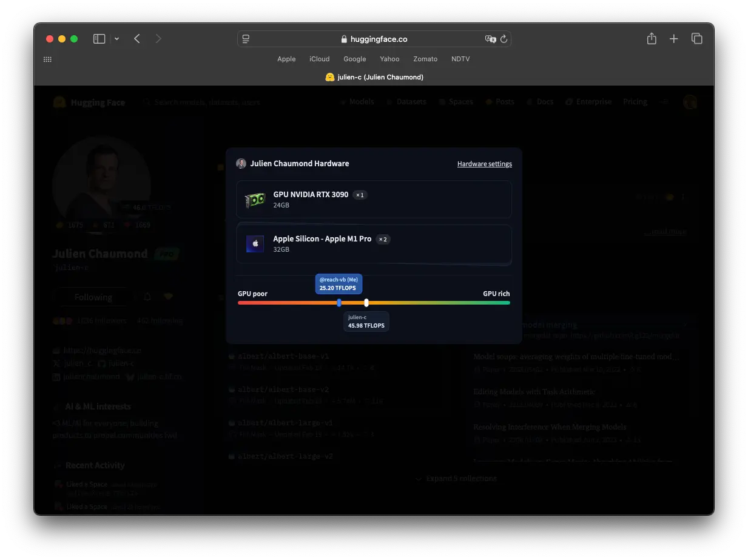Open Resolving Interference When Merging Models paper
Viewport: 748px width, 560px height.
(550, 427)
